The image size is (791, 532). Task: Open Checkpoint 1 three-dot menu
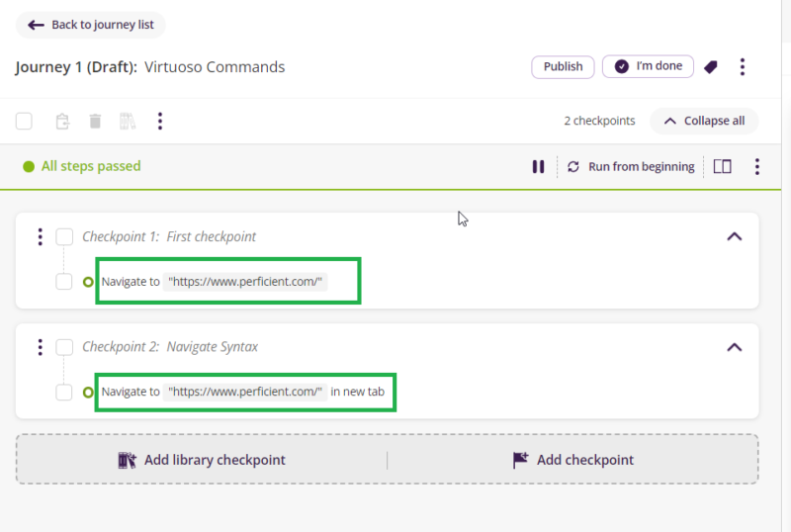pos(40,237)
